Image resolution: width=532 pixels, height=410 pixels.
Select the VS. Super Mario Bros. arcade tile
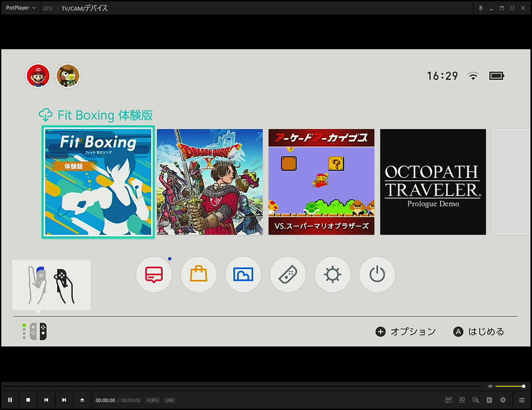pos(321,182)
